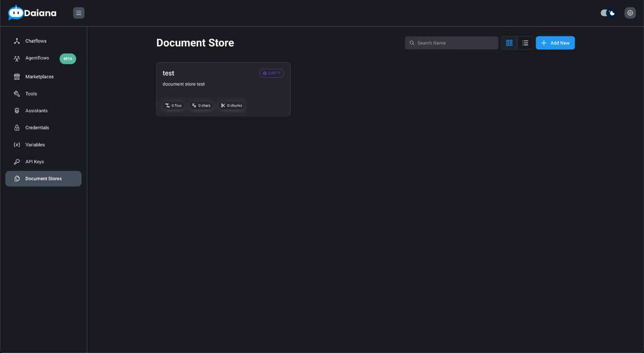
Task: Toggle the dark mode switch
Action: point(608,13)
